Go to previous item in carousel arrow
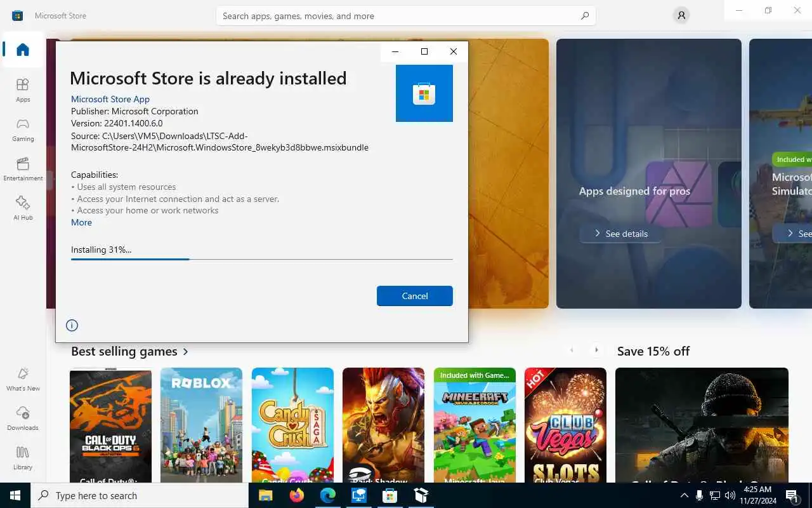 point(572,350)
